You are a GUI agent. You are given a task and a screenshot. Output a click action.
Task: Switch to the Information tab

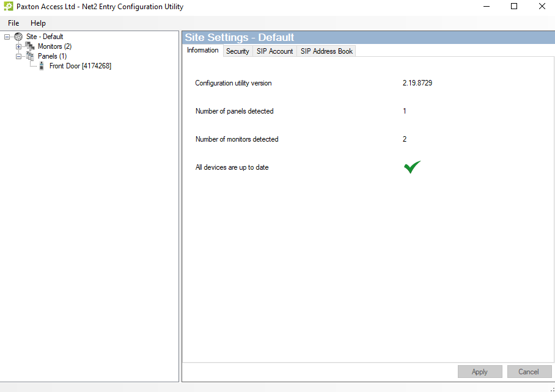point(202,50)
